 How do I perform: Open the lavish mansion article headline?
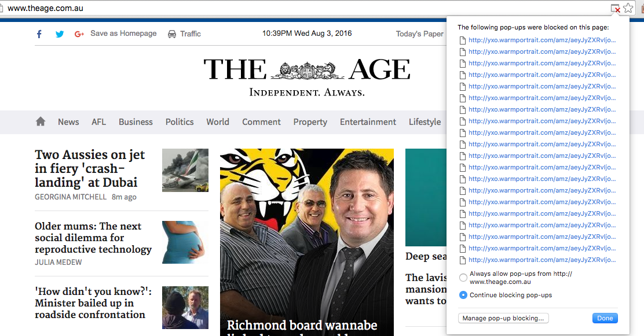pyautogui.click(x=426, y=289)
